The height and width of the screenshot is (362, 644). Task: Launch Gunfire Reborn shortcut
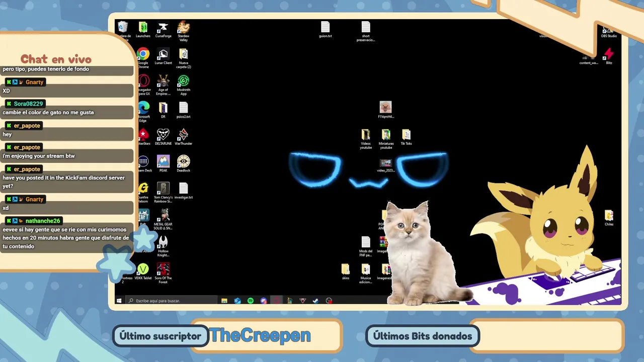143,193
